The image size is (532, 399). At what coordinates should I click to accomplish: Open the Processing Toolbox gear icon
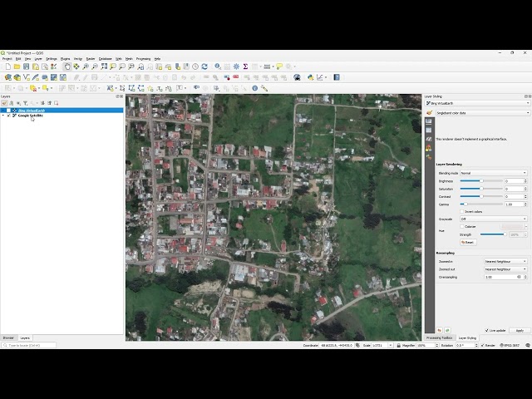(x=236, y=66)
